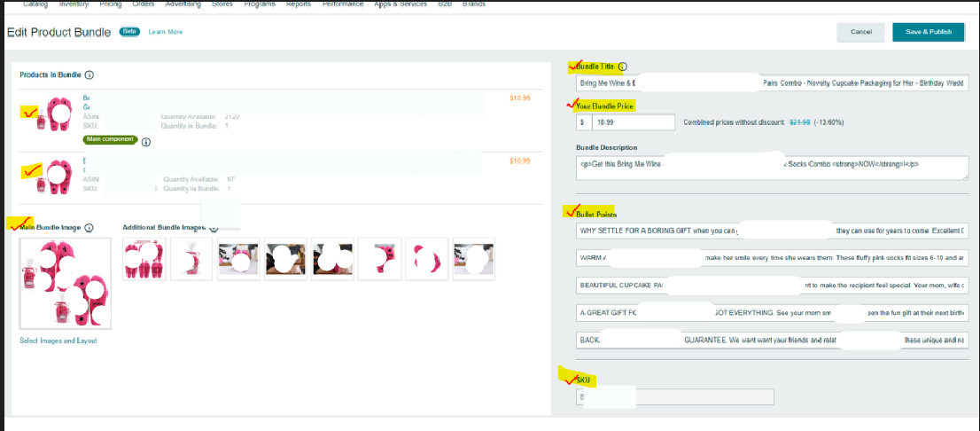
Task: Click the Main Bundle Image preview
Action: (x=65, y=283)
